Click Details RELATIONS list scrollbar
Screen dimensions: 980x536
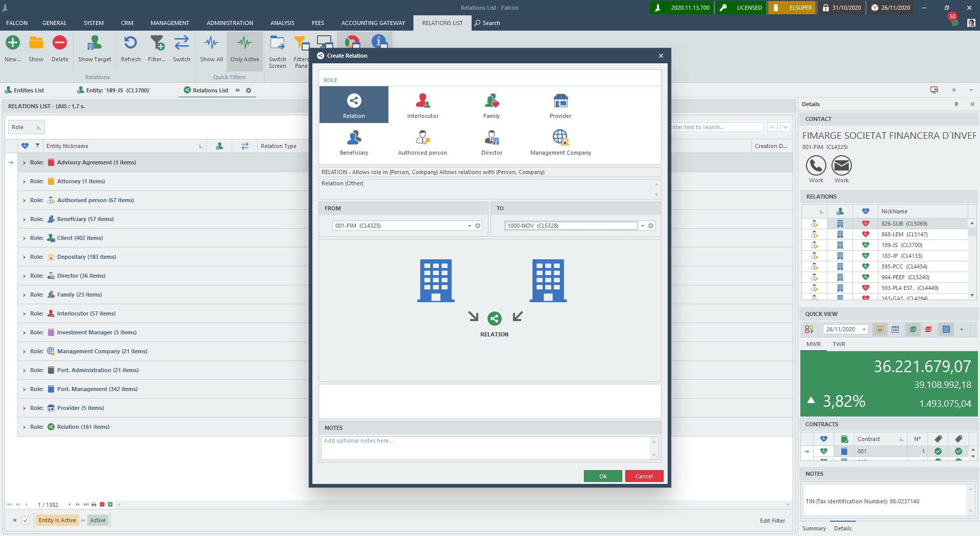point(972,259)
